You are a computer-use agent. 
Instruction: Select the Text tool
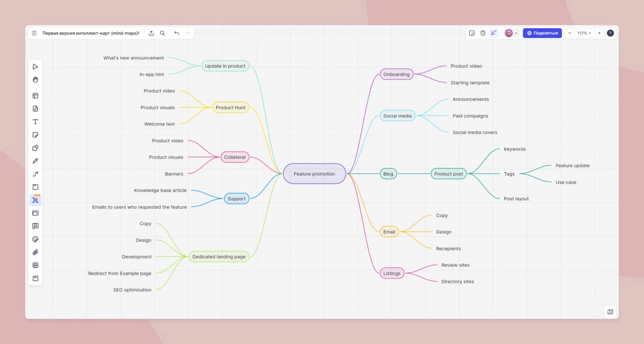[35, 122]
